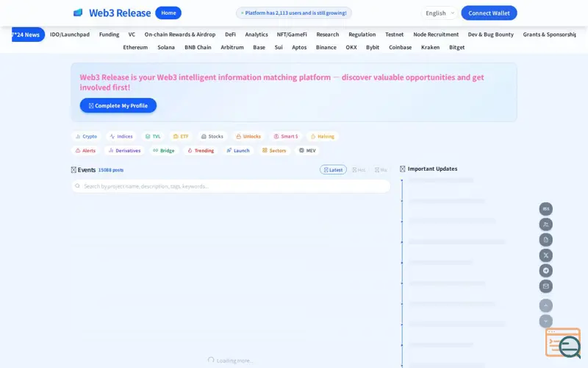
Task: Open the Funding category
Action: click(x=109, y=35)
